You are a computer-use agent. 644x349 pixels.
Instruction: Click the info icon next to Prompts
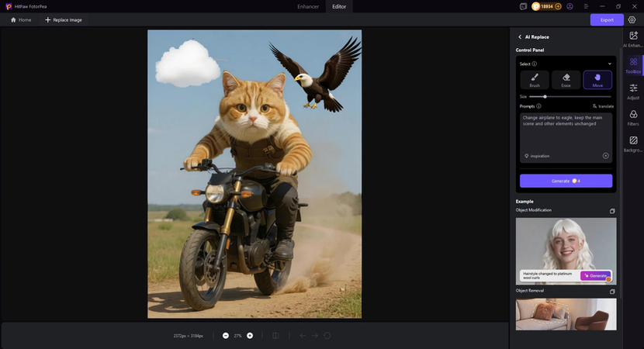(x=538, y=106)
